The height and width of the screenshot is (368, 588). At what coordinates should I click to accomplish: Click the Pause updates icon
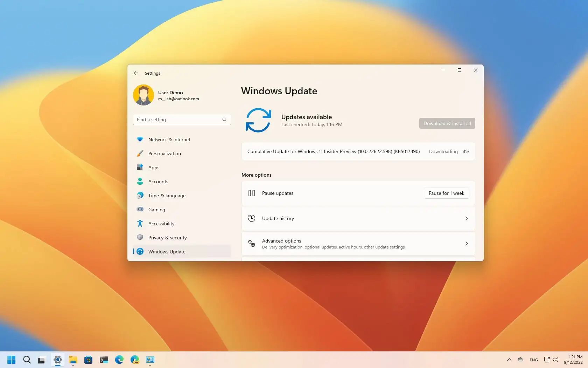[252, 193]
